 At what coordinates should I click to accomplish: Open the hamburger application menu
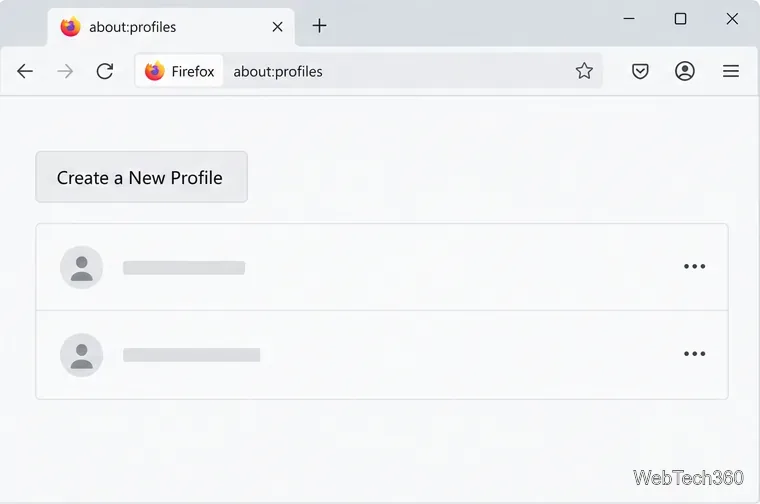pos(731,71)
